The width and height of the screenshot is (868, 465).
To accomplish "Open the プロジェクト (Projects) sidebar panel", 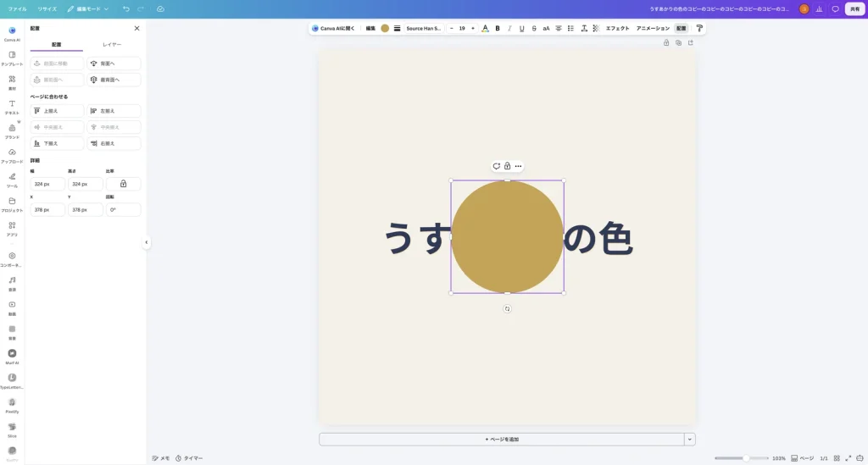I will 12,204.
